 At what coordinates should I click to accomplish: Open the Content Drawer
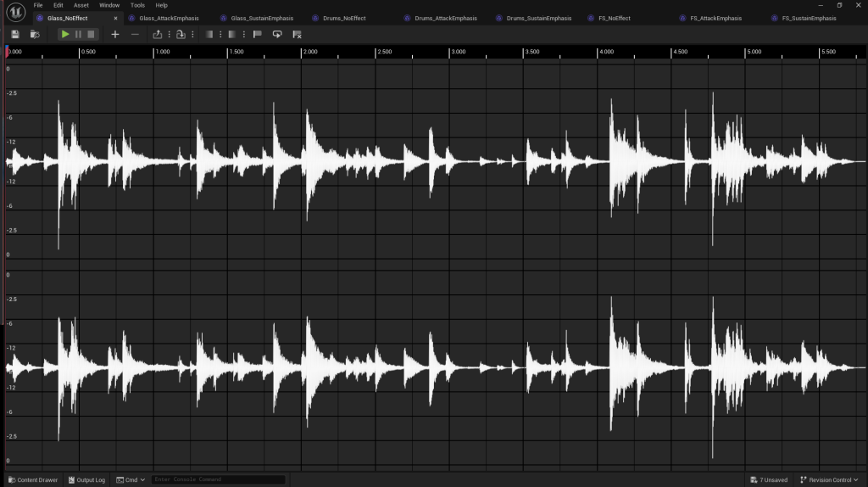(x=33, y=480)
